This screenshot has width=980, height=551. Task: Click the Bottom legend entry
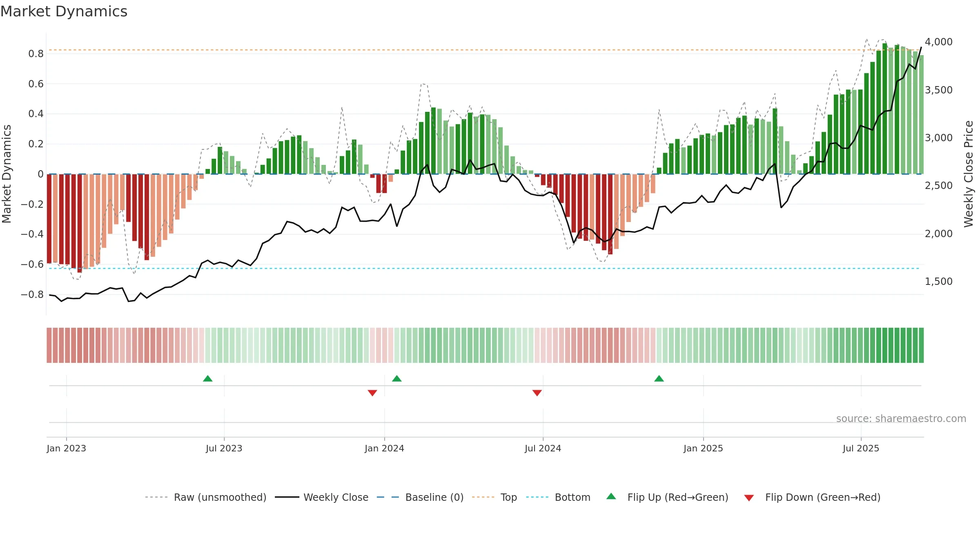tap(558, 497)
